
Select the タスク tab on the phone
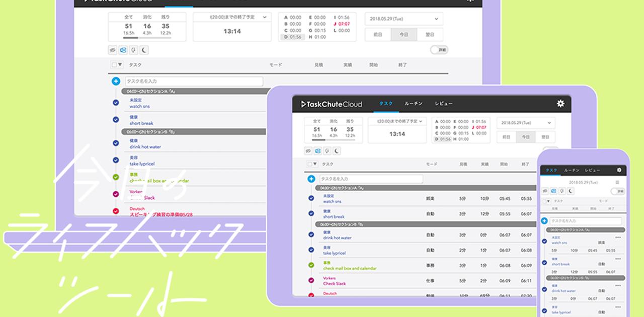pos(551,170)
